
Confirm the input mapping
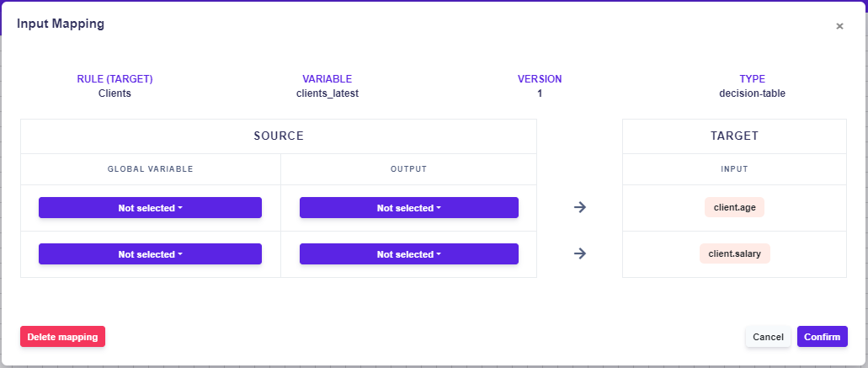822,337
